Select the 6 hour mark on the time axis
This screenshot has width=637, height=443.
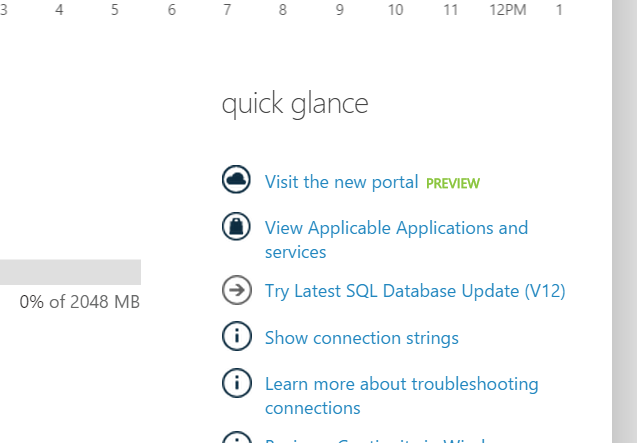pyautogui.click(x=172, y=10)
